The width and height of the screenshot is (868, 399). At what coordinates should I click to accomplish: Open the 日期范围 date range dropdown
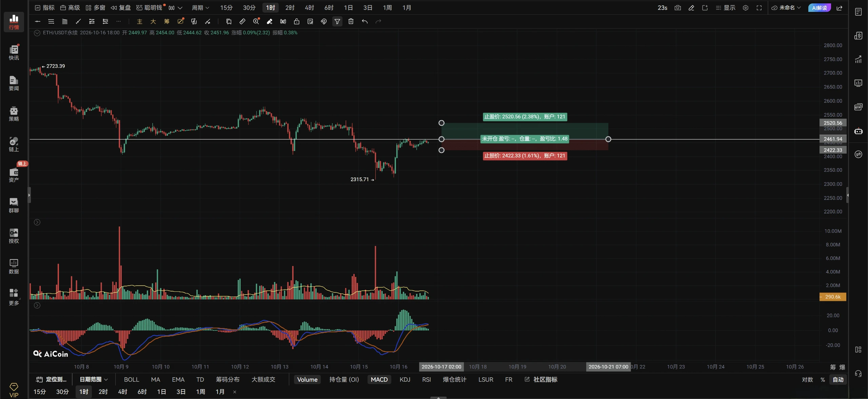(94, 379)
